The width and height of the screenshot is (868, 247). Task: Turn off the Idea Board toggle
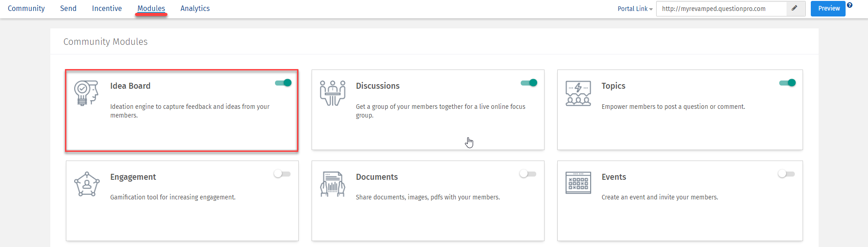pos(283,83)
